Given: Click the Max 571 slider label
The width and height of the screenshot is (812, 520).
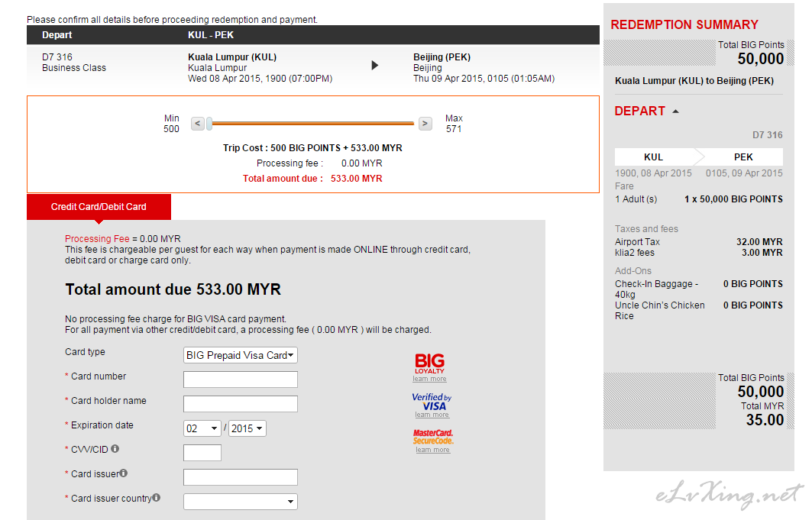Looking at the screenshot, I should pyautogui.click(x=454, y=124).
